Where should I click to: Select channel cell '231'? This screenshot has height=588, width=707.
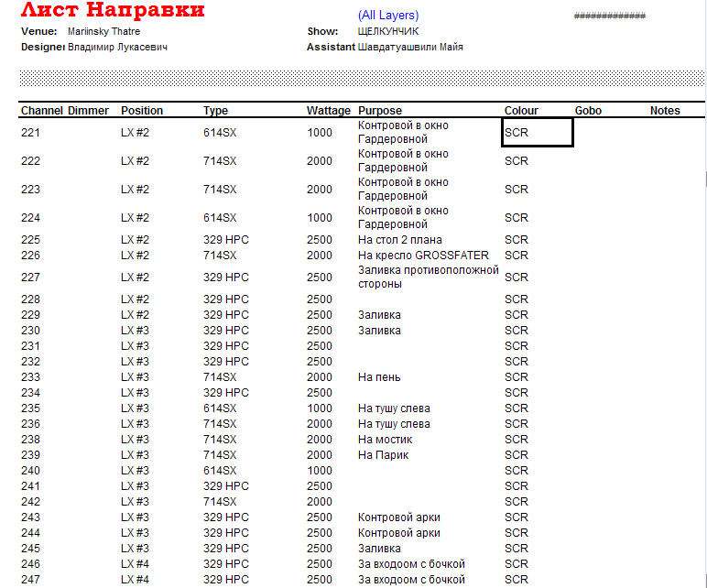coord(30,346)
